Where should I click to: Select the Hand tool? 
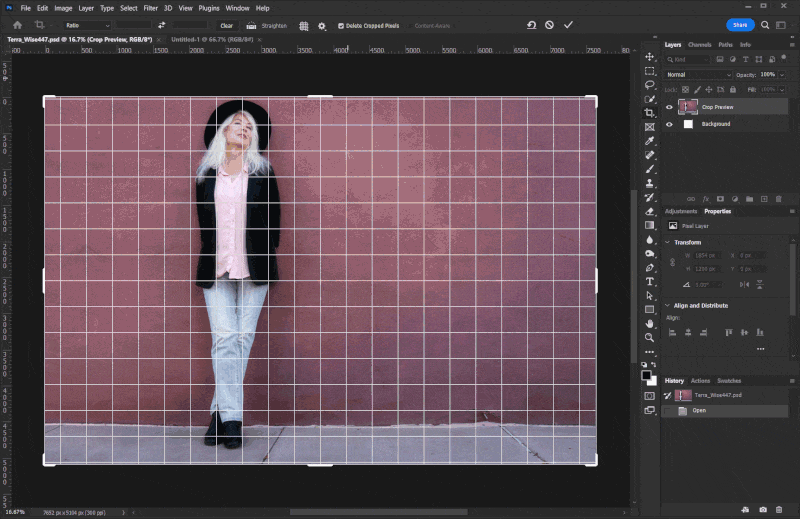[x=650, y=324]
